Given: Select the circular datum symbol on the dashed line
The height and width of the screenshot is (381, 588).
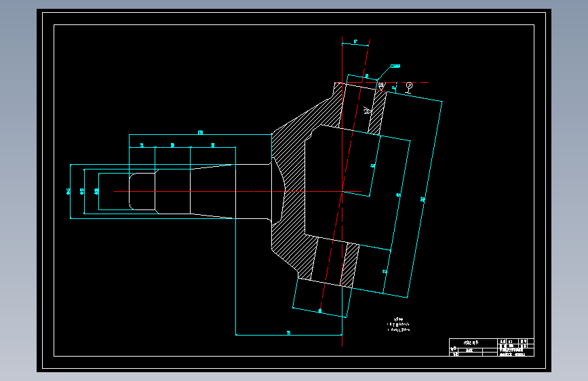Looking at the screenshot, I should pyautogui.click(x=409, y=87).
